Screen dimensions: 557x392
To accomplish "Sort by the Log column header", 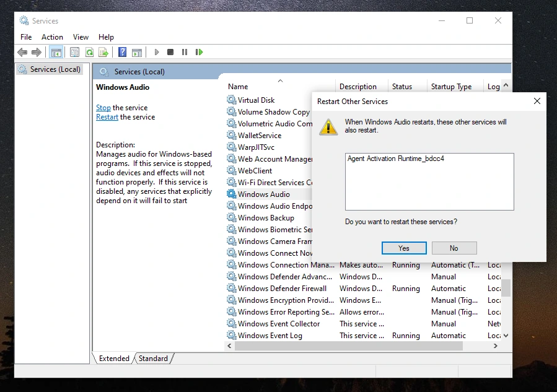I will (493, 86).
